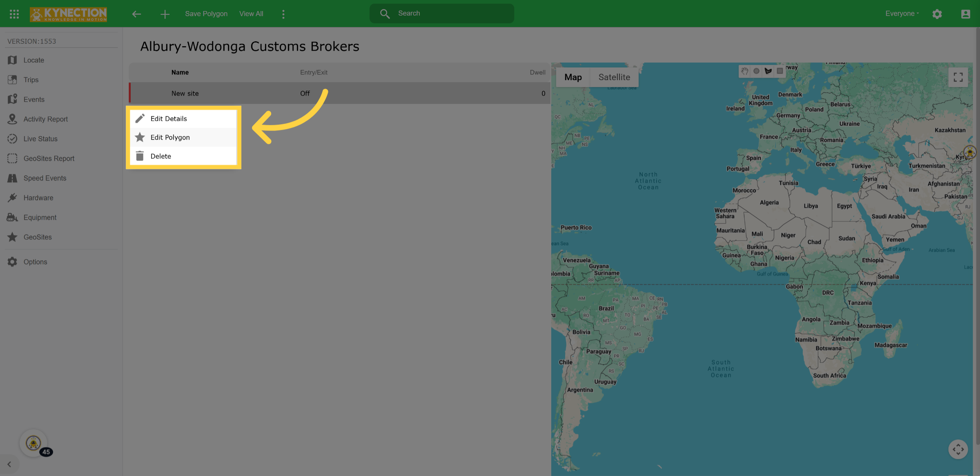The height and width of the screenshot is (476, 980).
Task: Switch map to Satellite view
Action: tap(614, 77)
